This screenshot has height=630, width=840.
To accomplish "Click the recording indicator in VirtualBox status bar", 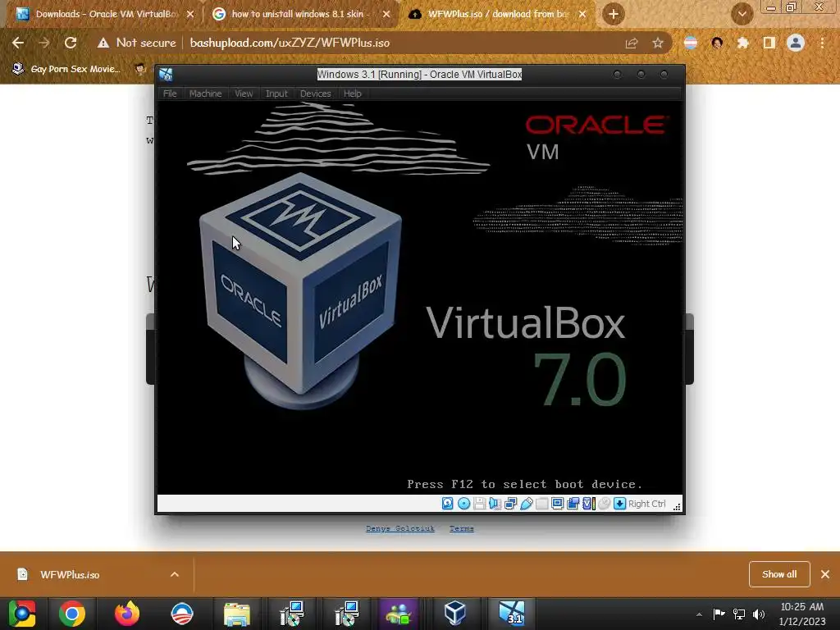I will 573,504.
